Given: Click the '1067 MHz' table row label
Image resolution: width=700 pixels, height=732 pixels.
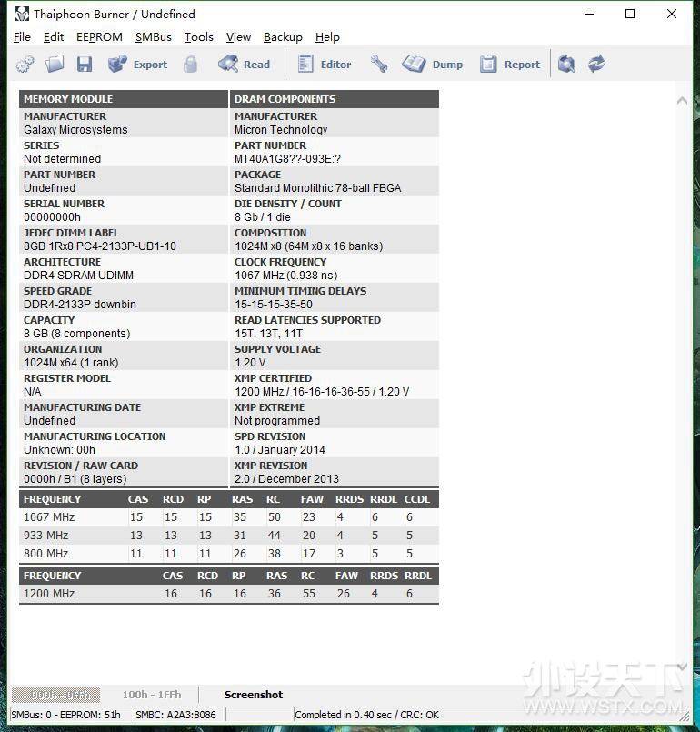Looking at the screenshot, I should coord(49,517).
